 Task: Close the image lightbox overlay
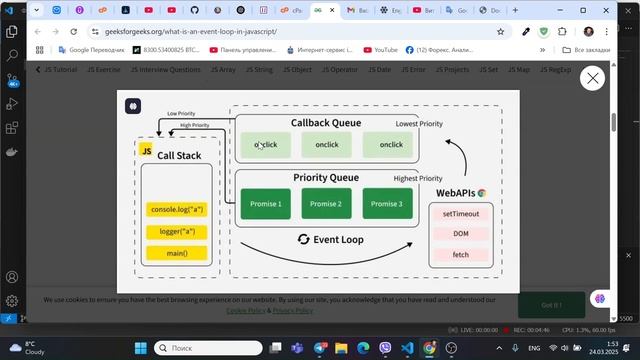(x=592, y=78)
